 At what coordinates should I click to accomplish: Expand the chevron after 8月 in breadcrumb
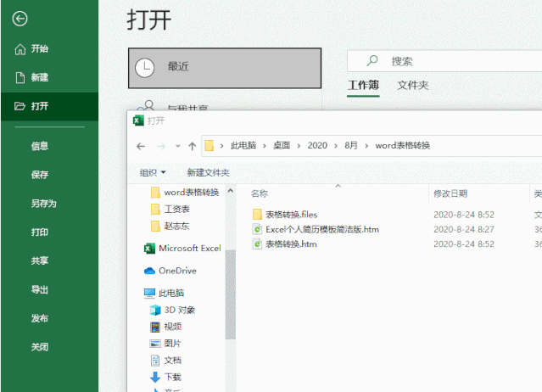click(366, 146)
